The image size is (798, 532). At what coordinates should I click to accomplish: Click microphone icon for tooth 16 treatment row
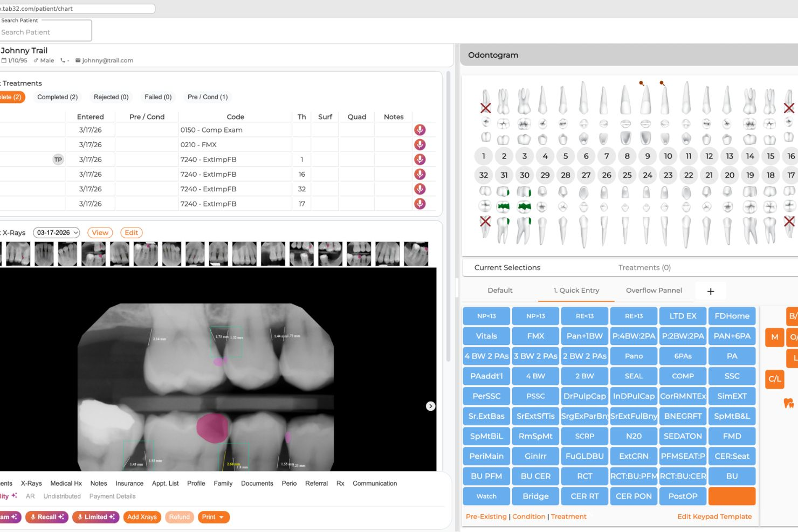pos(419,174)
